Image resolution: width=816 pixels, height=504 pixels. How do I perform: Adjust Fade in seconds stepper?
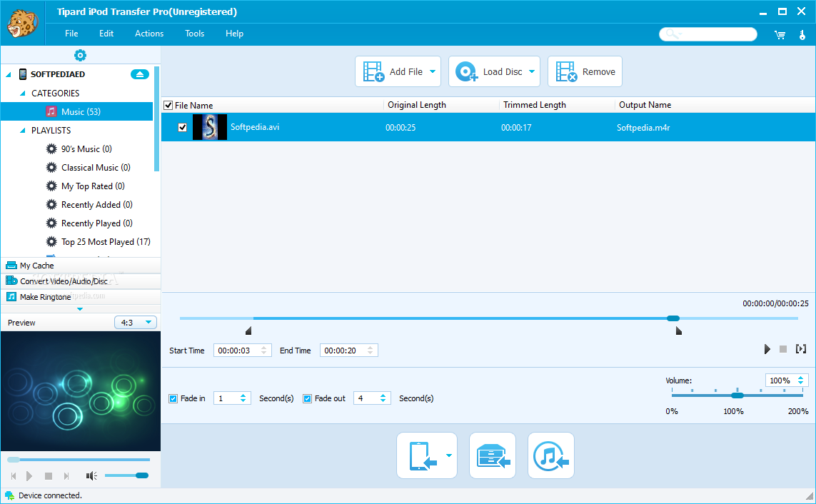[x=243, y=398]
